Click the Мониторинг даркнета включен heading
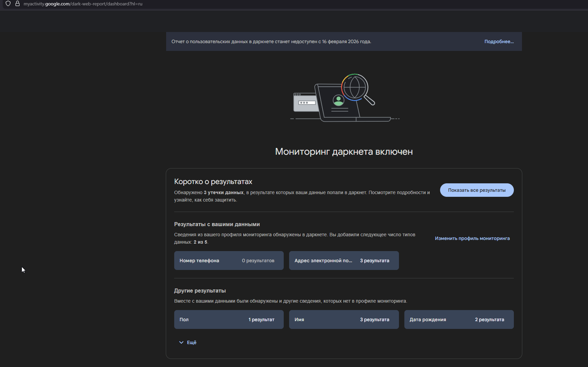 point(344,152)
